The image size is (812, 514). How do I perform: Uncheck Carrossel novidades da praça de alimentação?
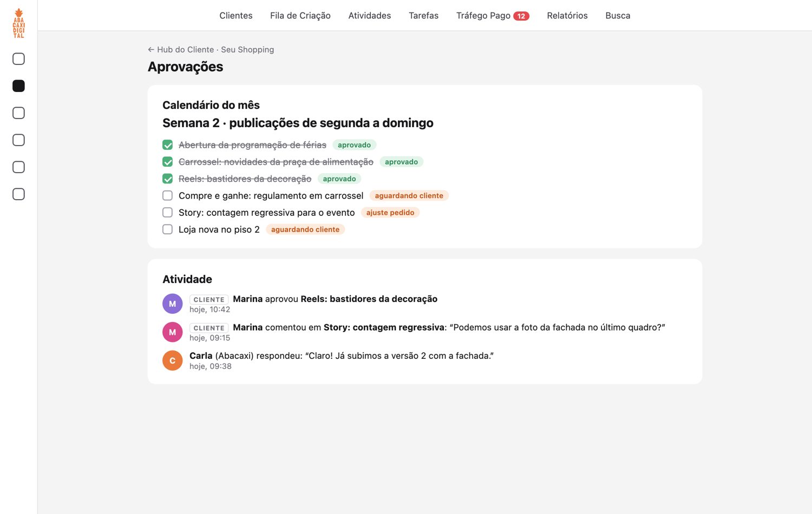click(x=168, y=162)
